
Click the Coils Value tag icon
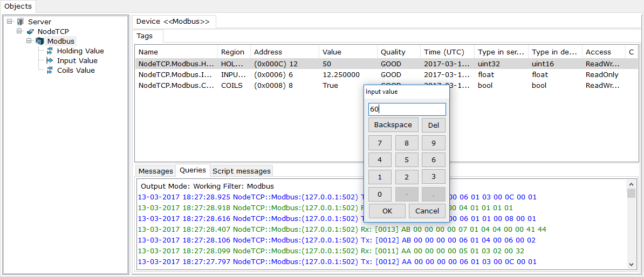click(50, 70)
